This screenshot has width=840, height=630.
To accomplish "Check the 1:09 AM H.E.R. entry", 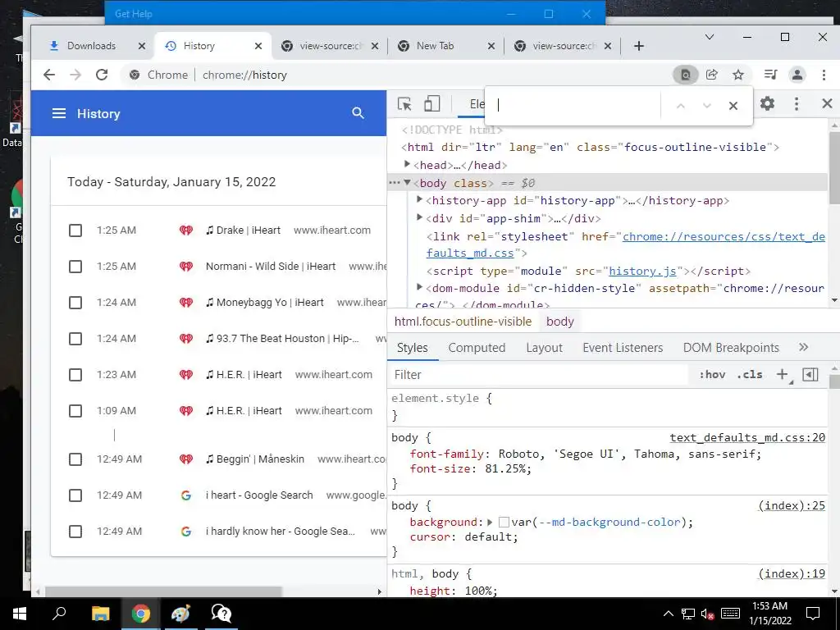I will [75, 411].
